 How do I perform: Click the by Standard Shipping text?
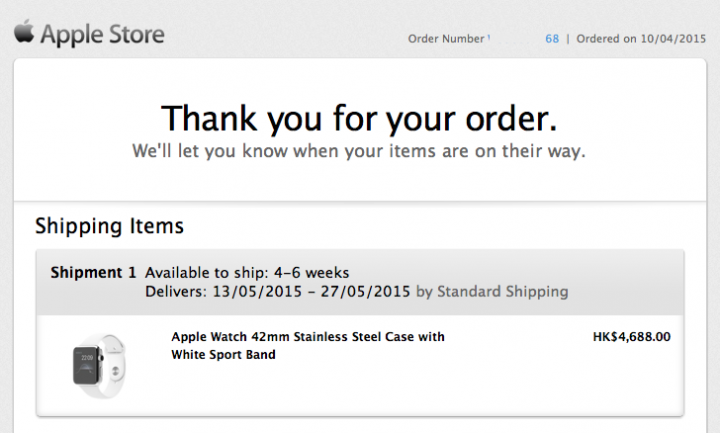pos(491,292)
